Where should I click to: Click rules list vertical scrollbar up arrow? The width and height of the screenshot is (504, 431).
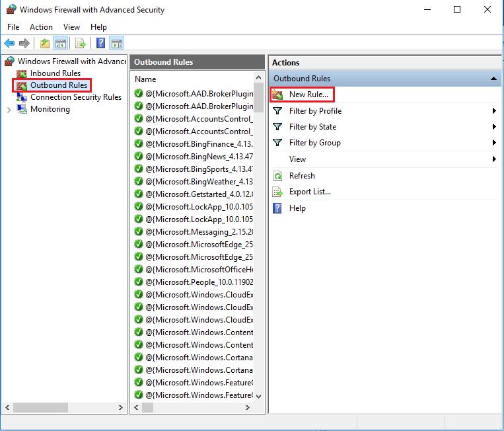(x=258, y=77)
